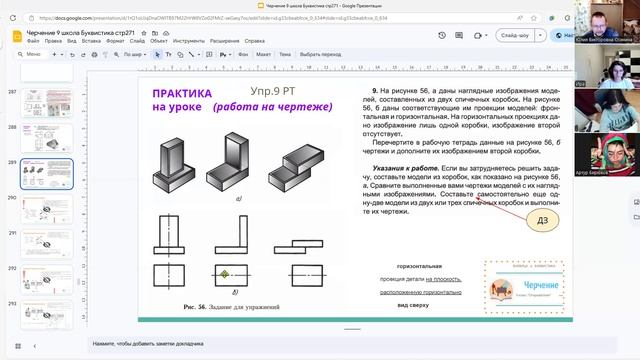Star the presentation with the star icon
The width and height of the screenshot is (640, 360).
144,33
